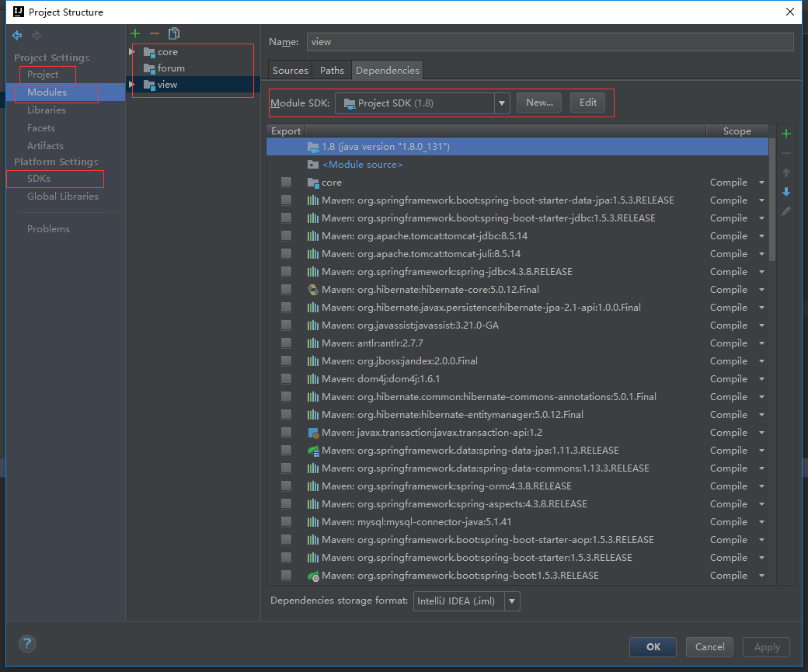The image size is (808, 672).
Task: Open the Module SDK dropdown
Action: (501, 102)
